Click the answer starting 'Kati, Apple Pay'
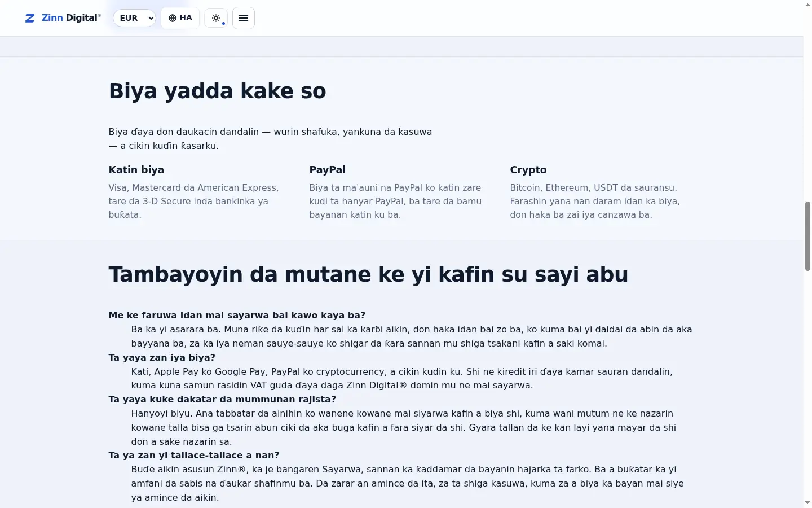812x508 pixels. tap(402, 379)
